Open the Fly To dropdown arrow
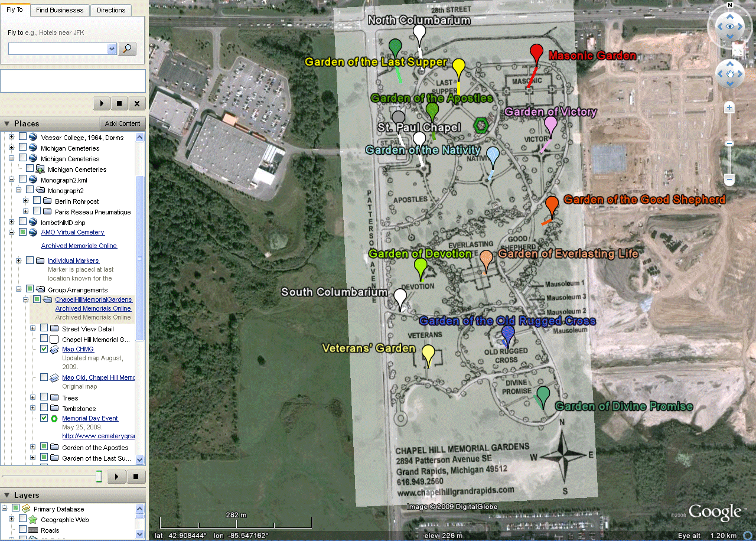Viewport: 756px width, 541px height. pos(112,48)
